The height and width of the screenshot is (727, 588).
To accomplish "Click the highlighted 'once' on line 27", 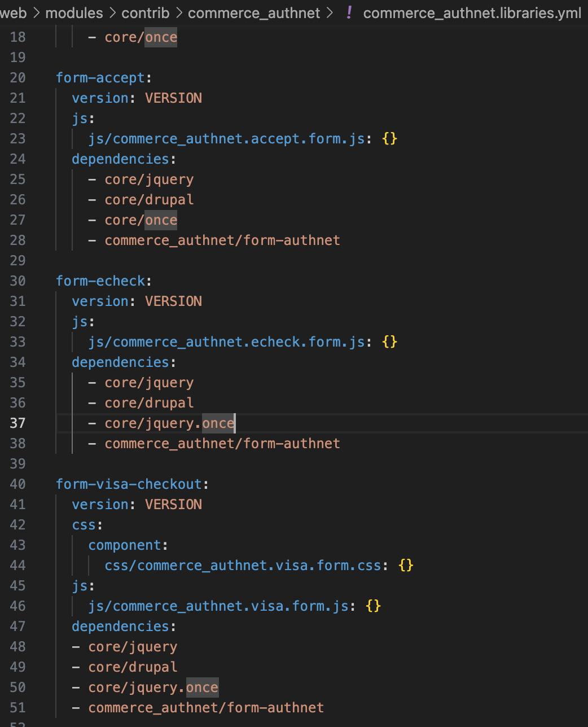I will point(161,220).
